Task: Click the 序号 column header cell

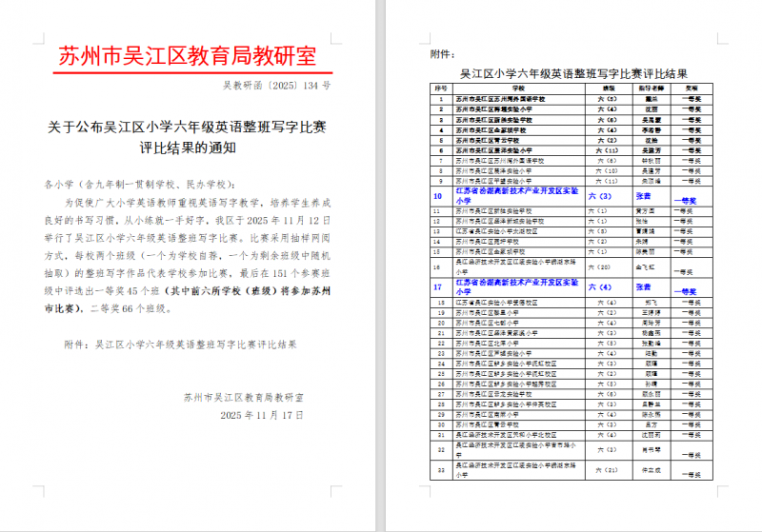Action: pos(441,88)
